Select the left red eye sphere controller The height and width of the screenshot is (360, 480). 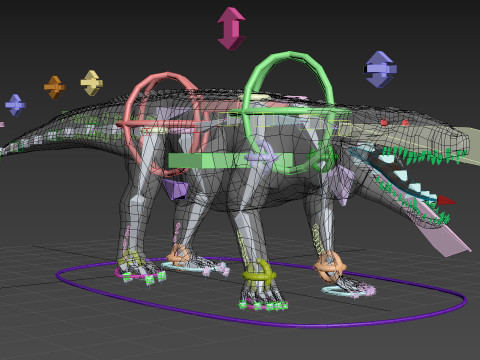[x=384, y=122]
